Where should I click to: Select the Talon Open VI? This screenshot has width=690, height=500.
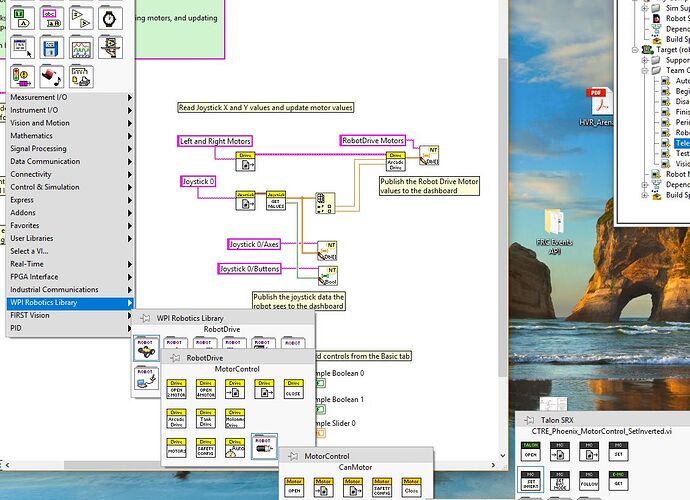[531, 451]
